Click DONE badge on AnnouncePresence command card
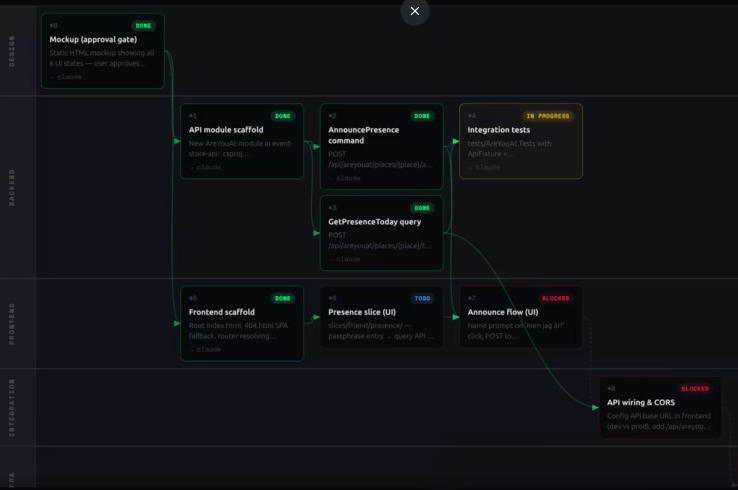This screenshot has width=738, height=490. pos(422,116)
